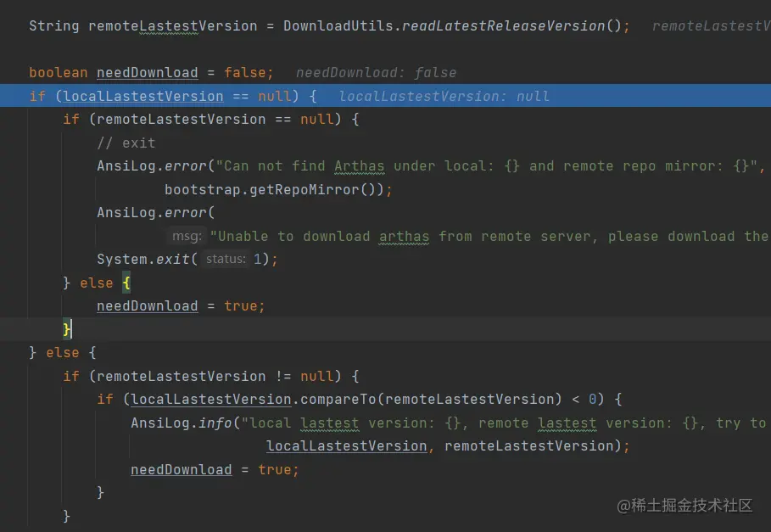This screenshot has height=532, width=771.
Task: Click 'bootstrap.getRepoMirror()' call
Action: (274, 190)
